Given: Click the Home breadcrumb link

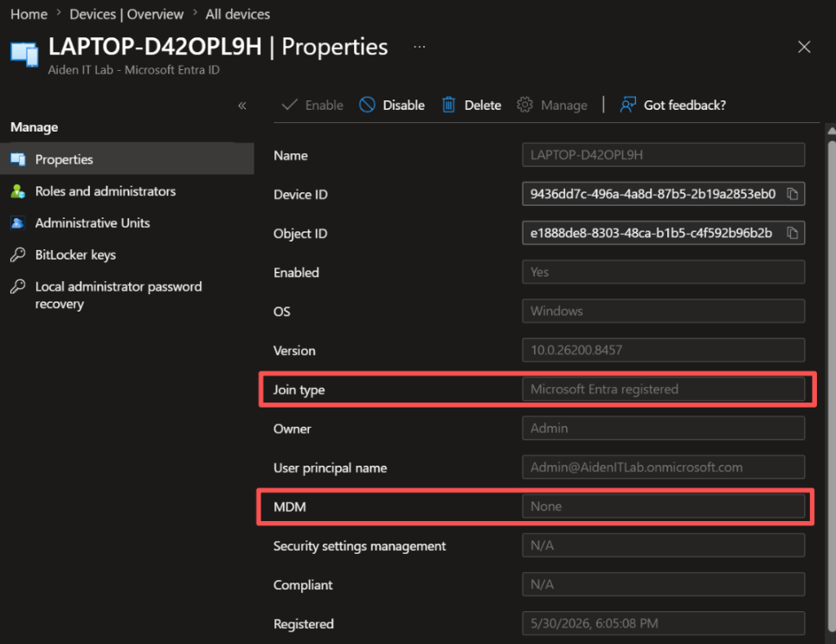Looking at the screenshot, I should (x=29, y=15).
